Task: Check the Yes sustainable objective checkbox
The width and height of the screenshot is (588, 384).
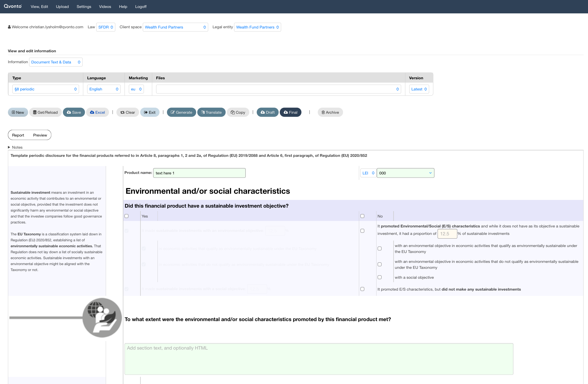Action: pyautogui.click(x=127, y=216)
